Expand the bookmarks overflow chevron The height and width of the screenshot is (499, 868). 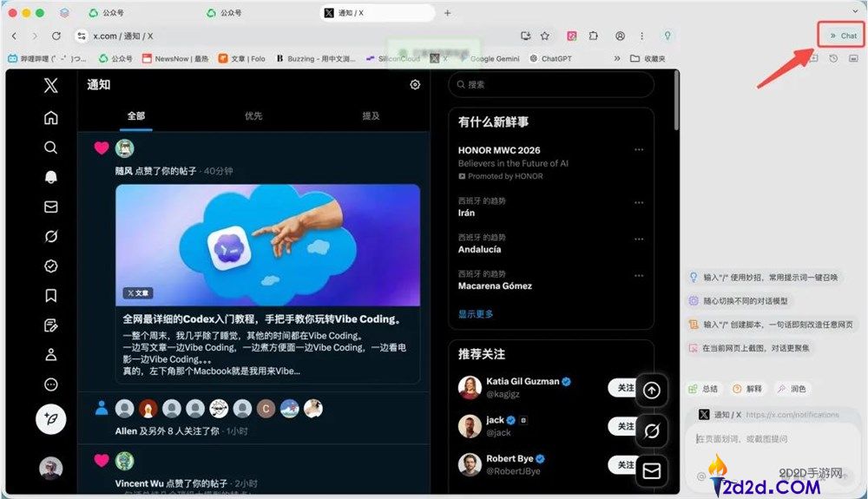click(x=616, y=59)
